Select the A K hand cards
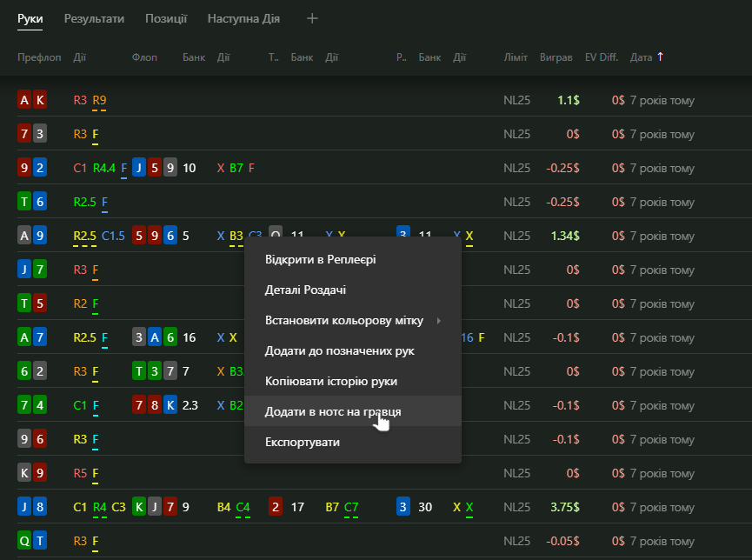Image resolution: width=752 pixels, height=560 pixels. 32,100
